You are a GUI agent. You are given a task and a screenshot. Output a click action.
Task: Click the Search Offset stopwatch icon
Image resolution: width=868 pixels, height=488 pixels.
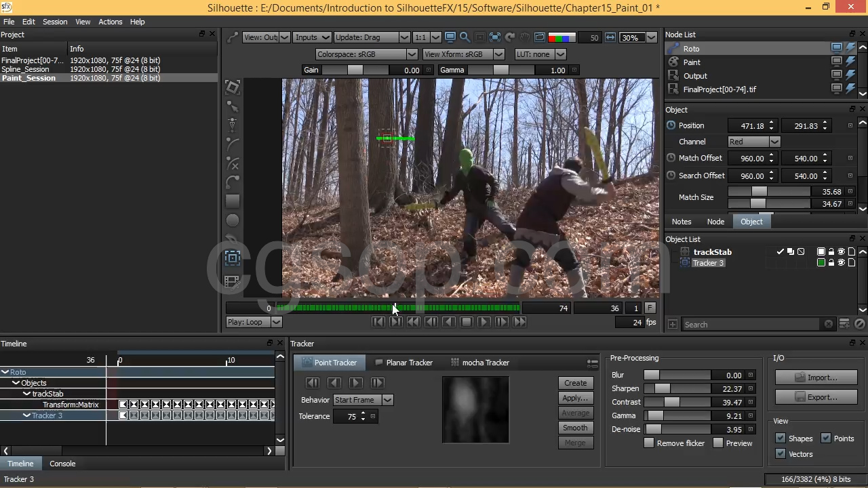[x=671, y=176]
